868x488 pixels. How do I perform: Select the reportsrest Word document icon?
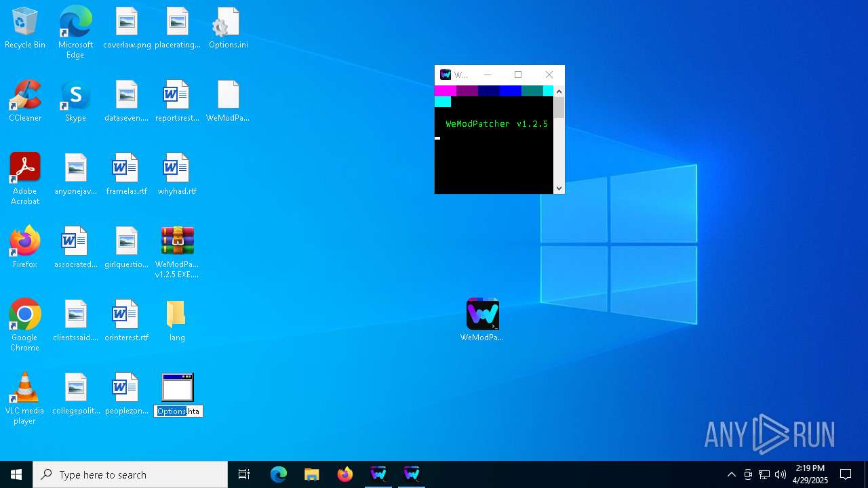point(177,102)
